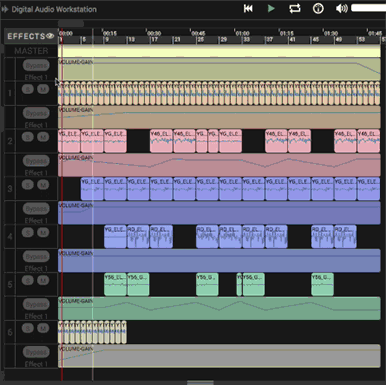
Task: Bypass Effect 1 on track 6
Action: point(36,352)
